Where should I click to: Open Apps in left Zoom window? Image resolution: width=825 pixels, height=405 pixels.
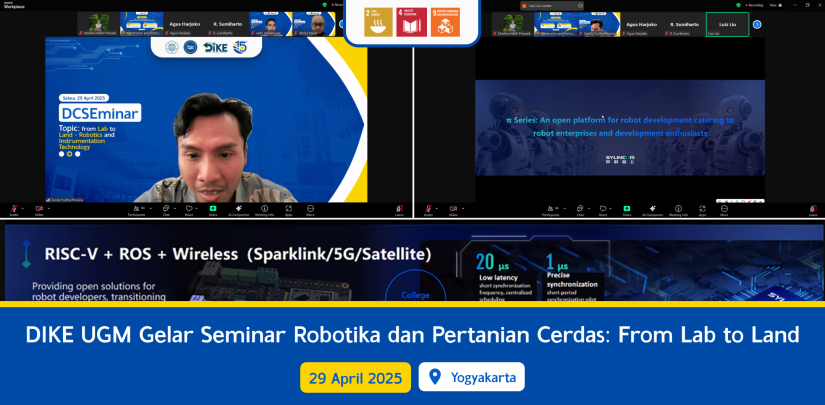pyautogui.click(x=289, y=210)
